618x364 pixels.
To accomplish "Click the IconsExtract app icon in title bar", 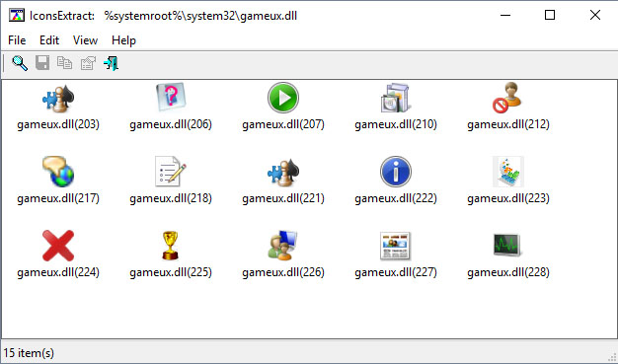I will (x=17, y=16).
